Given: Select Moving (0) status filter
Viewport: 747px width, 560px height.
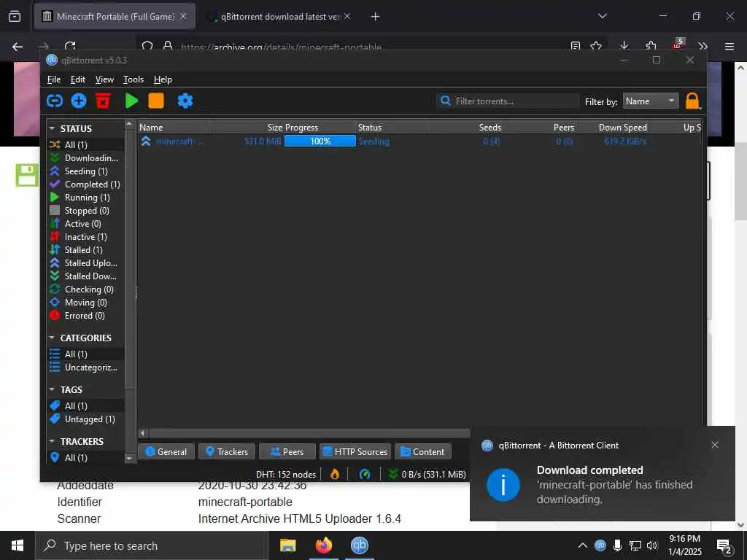Looking at the screenshot, I should (86, 303).
